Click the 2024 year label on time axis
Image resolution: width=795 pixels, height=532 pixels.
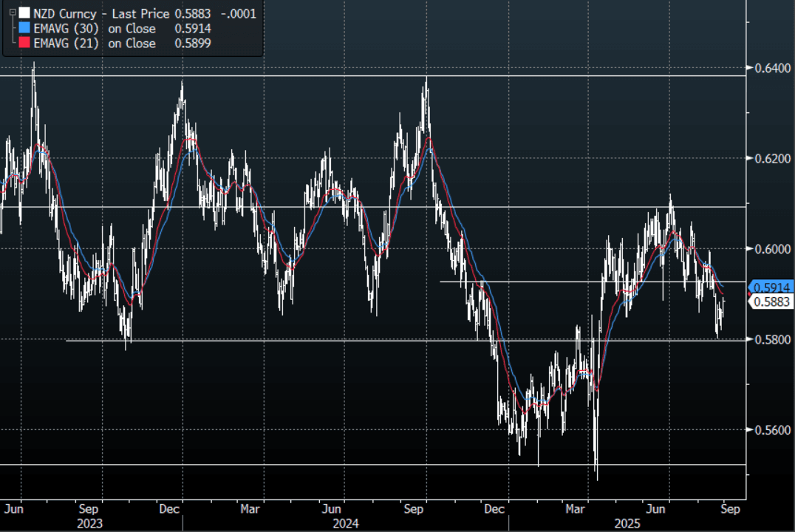point(344,522)
